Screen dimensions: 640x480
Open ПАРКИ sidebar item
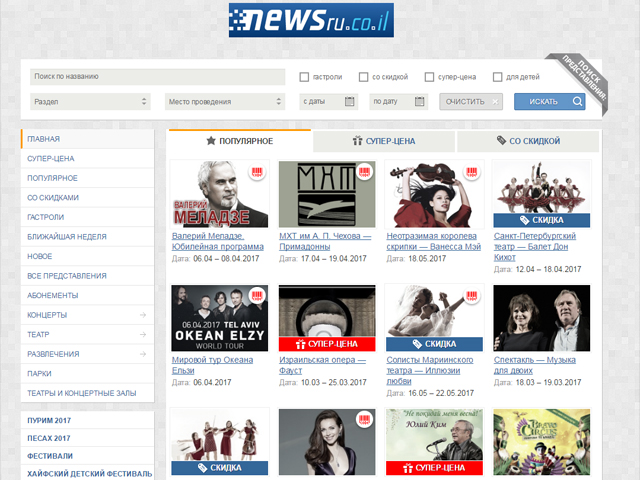(x=87, y=373)
